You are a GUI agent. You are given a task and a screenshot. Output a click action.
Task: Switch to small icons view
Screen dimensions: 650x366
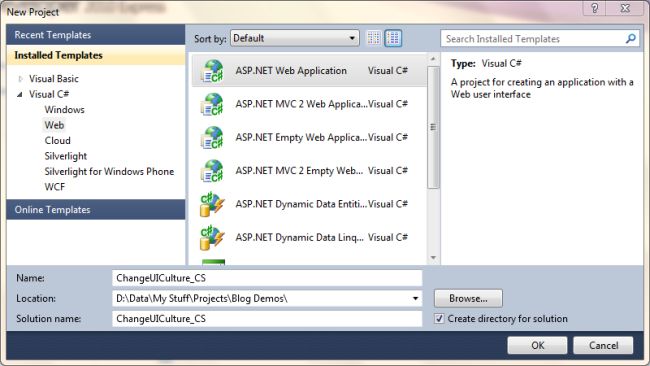(x=374, y=38)
